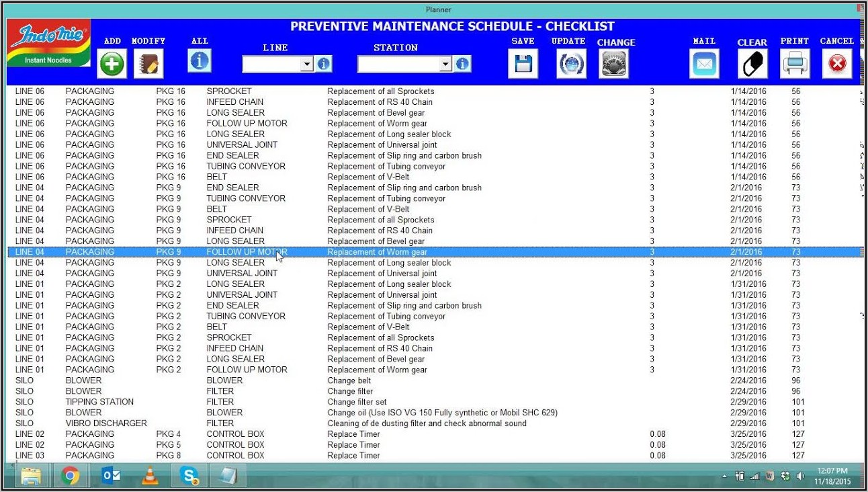Expand the LINE dropdown arrow
Screen dimensions: 868x492
point(306,64)
